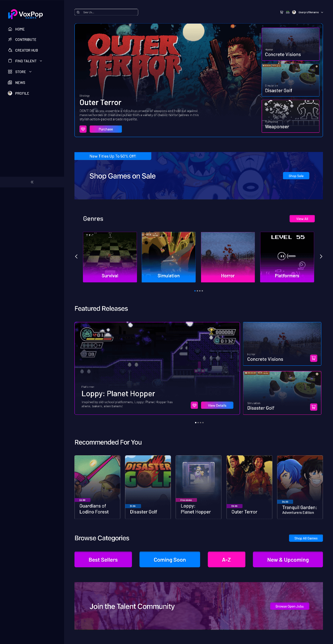Click the Shop Sale button
This screenshot has width=333, height=644.
296,176
